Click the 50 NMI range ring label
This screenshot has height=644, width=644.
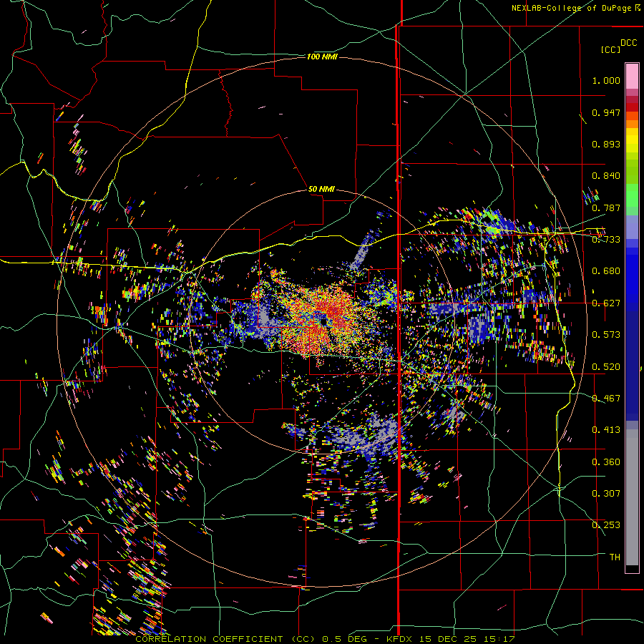click(321, 189)
